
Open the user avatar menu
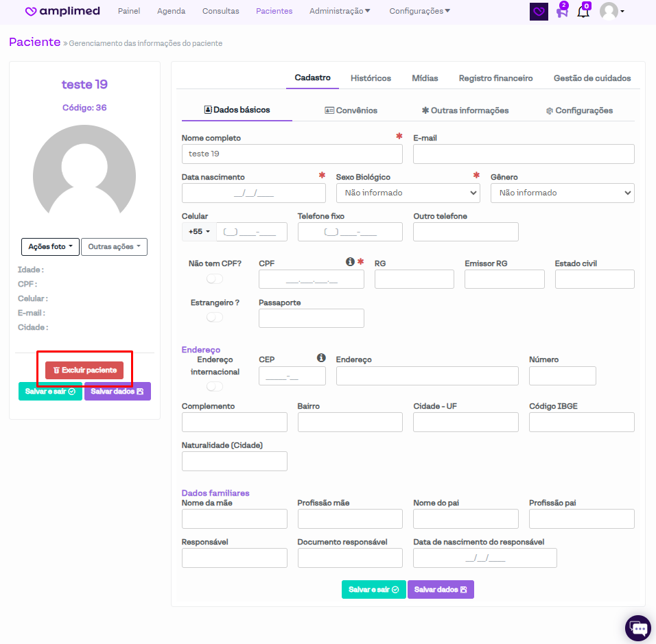coord(611,12)
